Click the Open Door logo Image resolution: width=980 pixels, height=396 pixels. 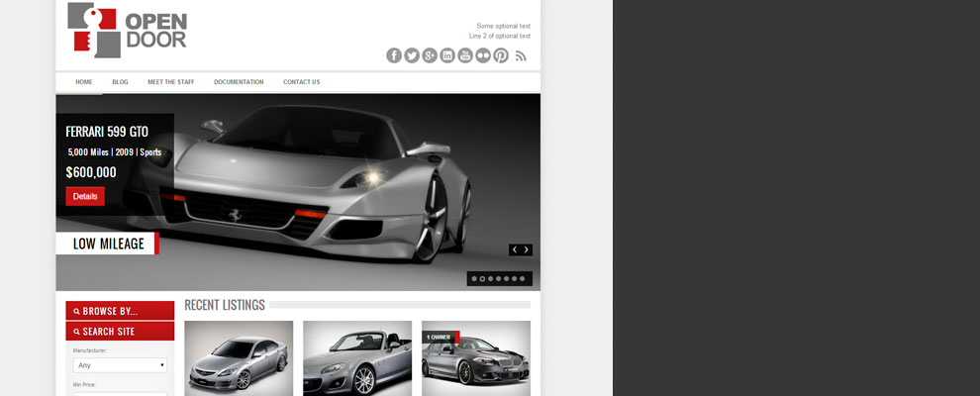(x=127, y=30)
